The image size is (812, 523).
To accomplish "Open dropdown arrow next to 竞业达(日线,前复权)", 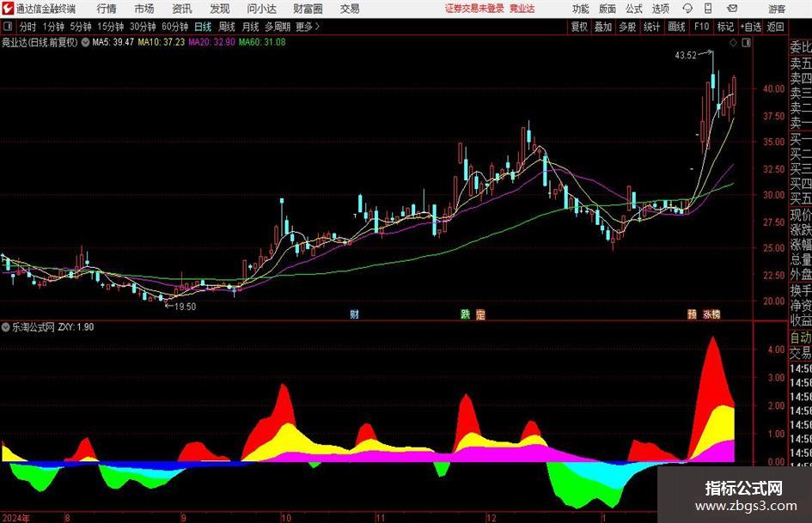I will (85, 42).
